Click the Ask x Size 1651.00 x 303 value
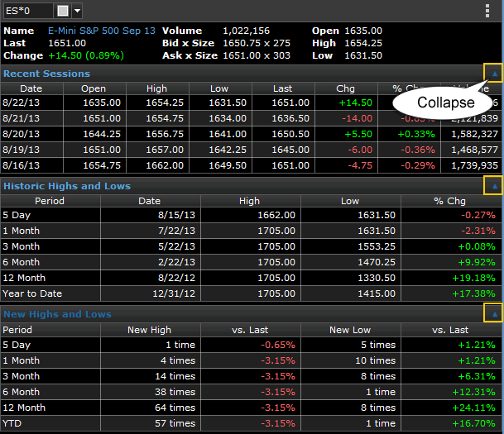This screenshot has height=434, width=504. click(x=257, y=56)
